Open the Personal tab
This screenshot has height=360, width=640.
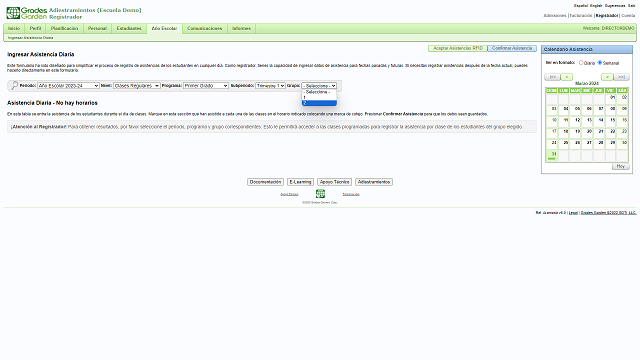[x=97, y=28]
